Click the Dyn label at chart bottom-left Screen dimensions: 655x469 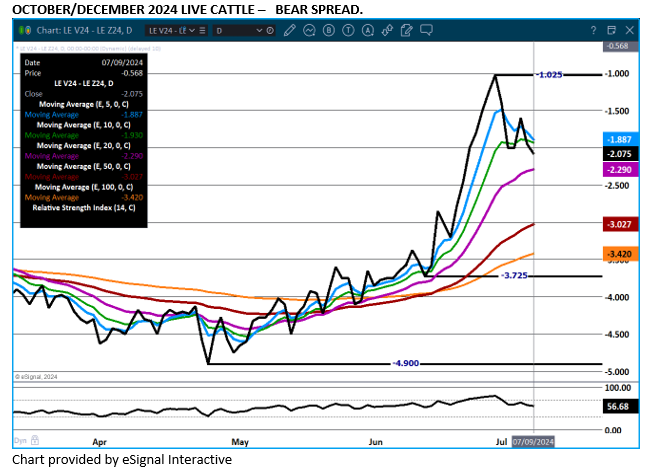[x=19, y=440]
